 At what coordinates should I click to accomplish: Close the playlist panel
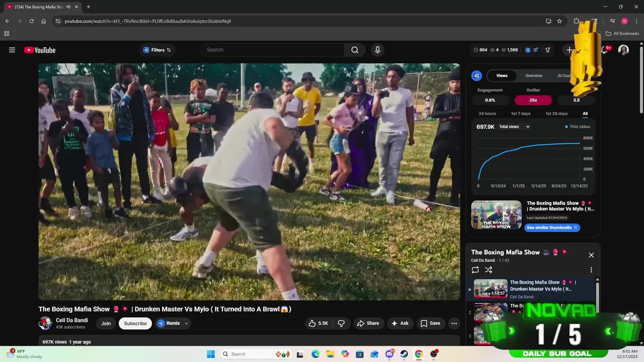(x=591, y=255)
